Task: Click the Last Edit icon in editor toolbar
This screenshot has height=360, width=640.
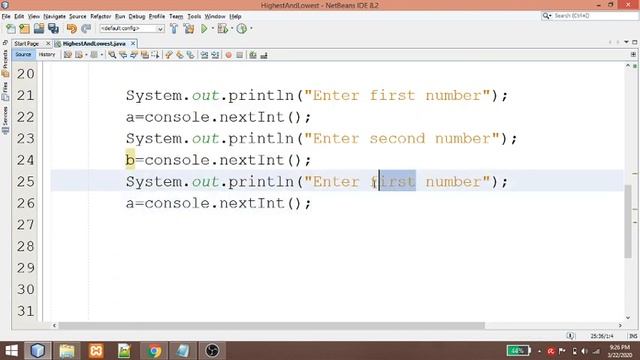Action: 68,55
